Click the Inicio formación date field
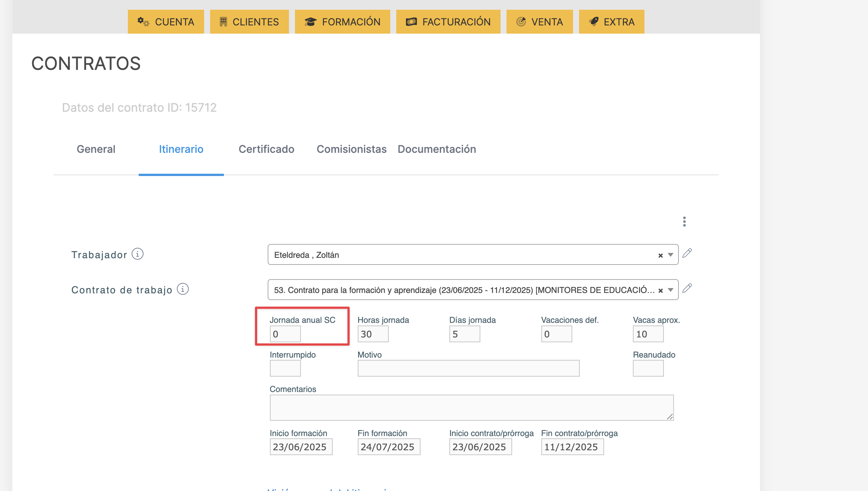The height and width of the screenshot is (491, 868). click(x=301, y=447)
